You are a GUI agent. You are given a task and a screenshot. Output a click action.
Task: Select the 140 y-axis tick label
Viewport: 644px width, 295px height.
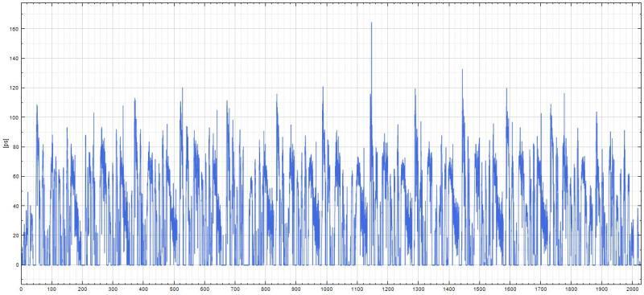[14, 58]
